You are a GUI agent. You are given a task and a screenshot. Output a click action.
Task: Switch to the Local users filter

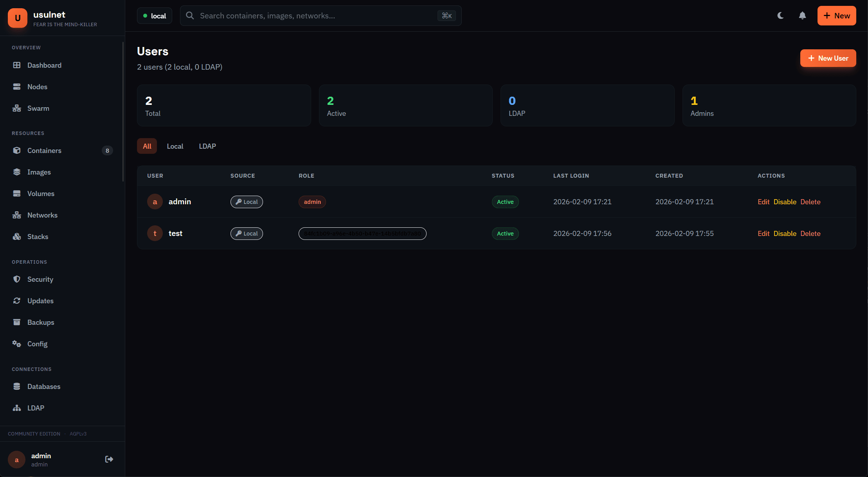tap(175, 146)
